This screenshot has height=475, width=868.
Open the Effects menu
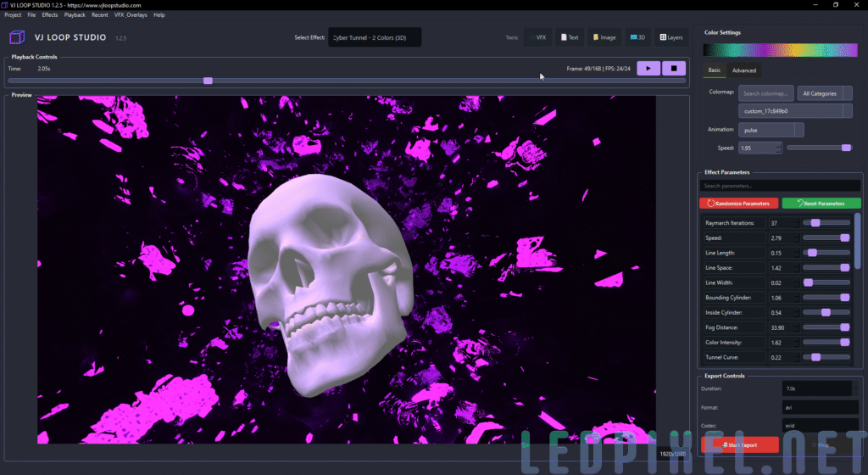pos(49,15)
